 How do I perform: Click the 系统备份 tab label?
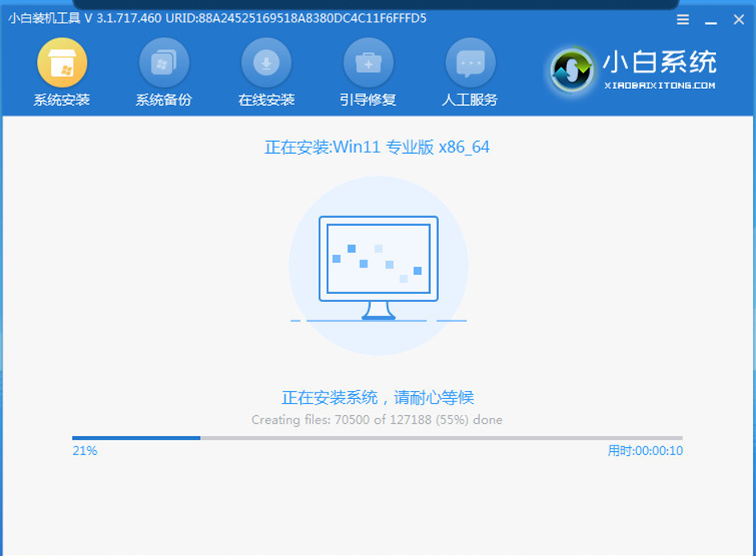164,100
